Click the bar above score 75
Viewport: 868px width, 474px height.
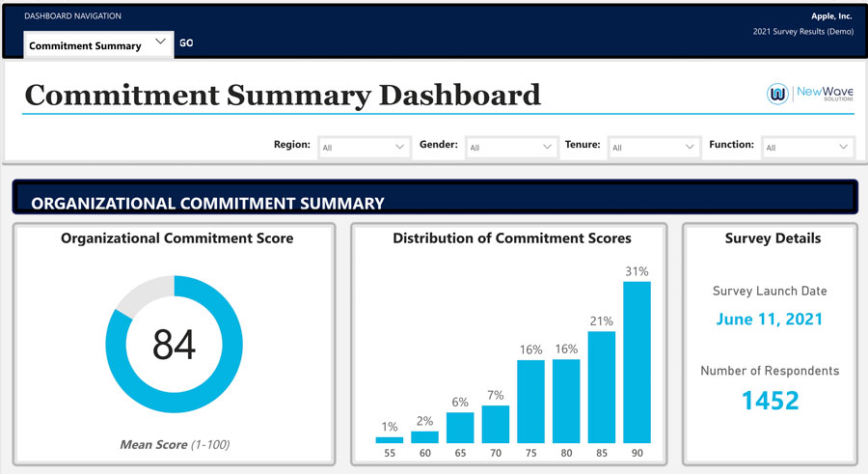[x=530, y=402]
